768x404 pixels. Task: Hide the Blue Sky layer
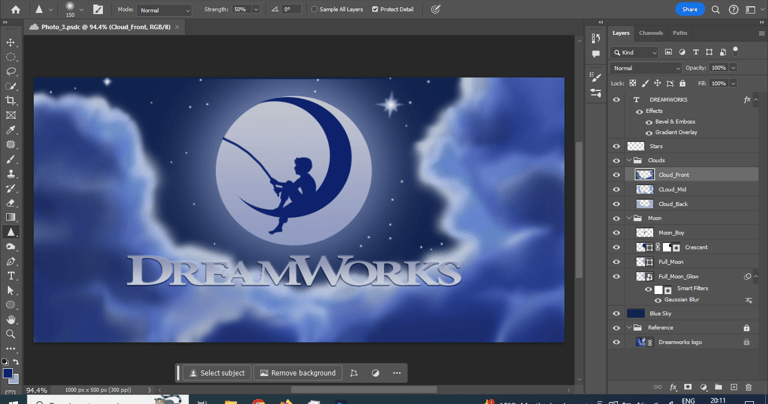616,313
